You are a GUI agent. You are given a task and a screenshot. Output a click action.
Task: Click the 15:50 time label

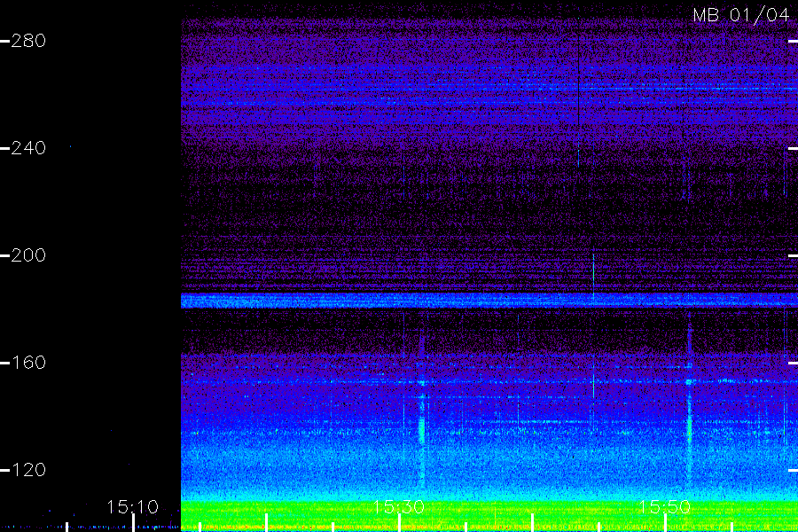[664, 507]
